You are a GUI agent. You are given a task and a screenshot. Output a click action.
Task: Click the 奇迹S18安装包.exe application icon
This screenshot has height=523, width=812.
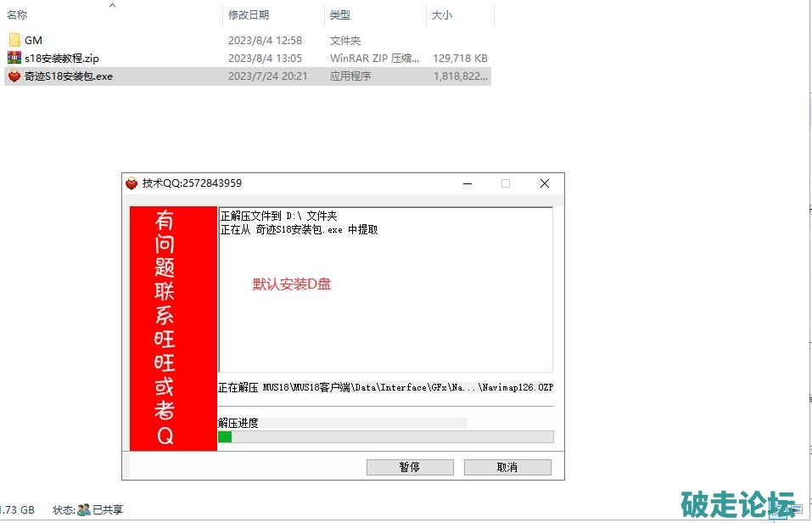(14, 76)
